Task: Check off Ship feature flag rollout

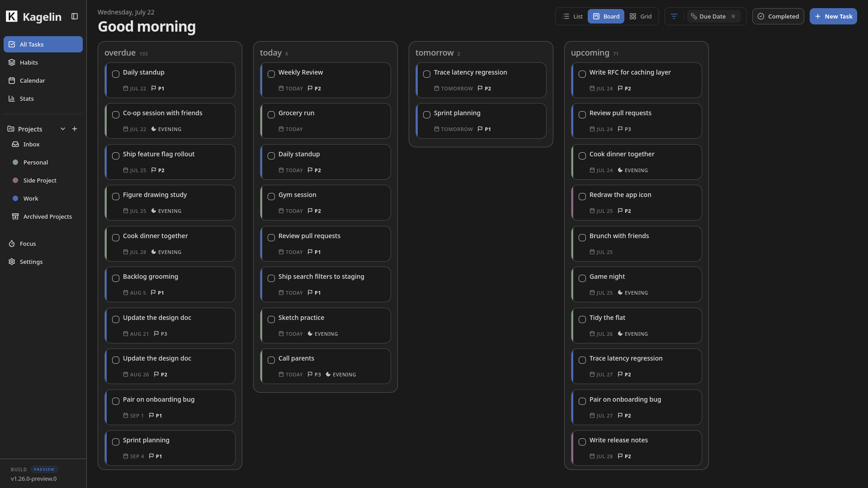Action: coord(116,156)
